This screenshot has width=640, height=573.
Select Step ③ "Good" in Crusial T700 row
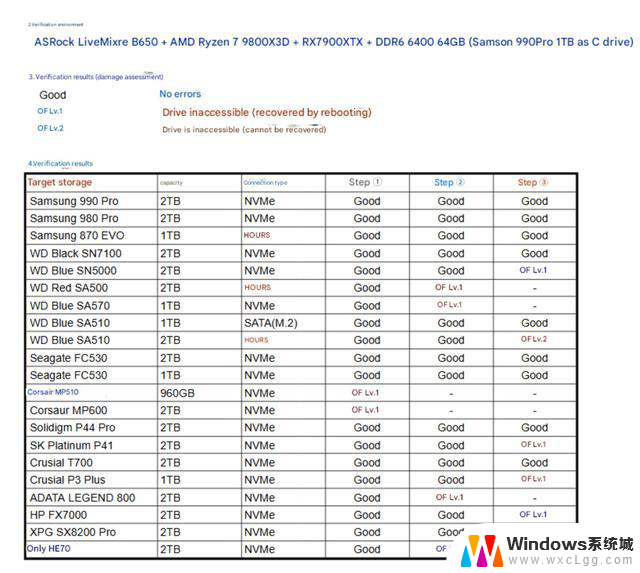point(534,462)
